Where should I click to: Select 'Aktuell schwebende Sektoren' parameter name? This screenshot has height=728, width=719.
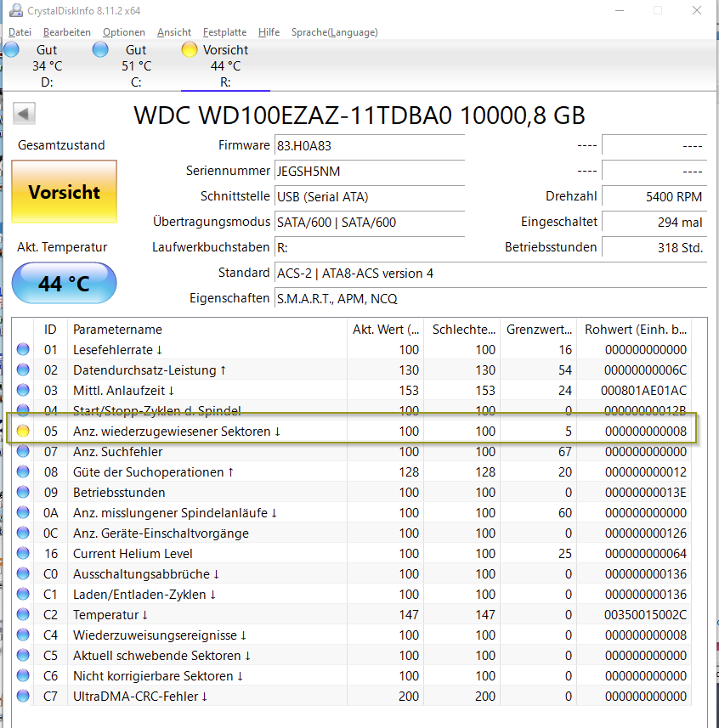(161, 656)
